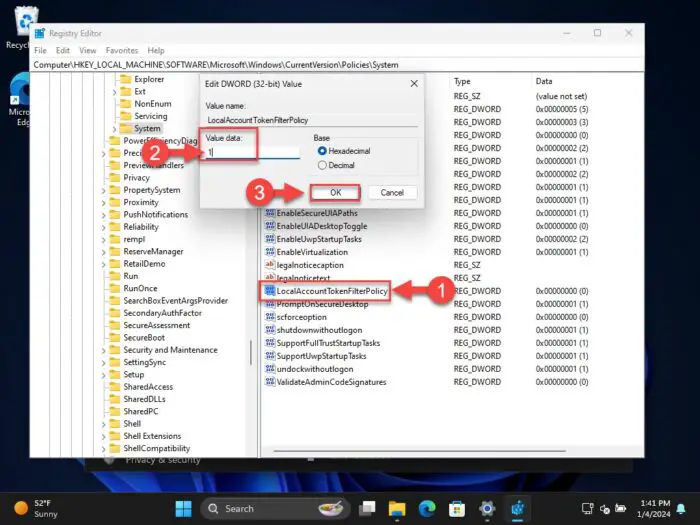The height and width of the screenshot is (525, 700).
Task: Click the NonEnum folder icon
Action: [126, 104]
